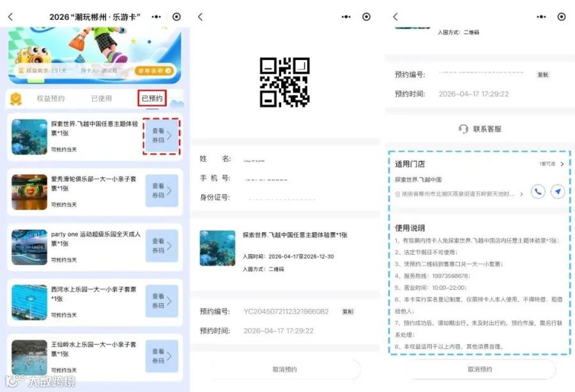Select 入园时间 2026-04-17至2026-12-30 text
This screenshot has height=392, width=575.
point(288,257)
